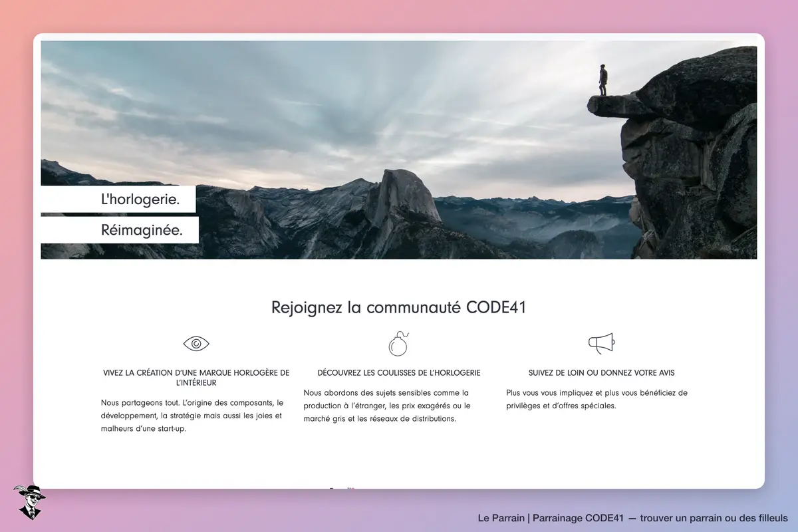Viewport: 798px width, 532px height.
Task: Click the paragraph starting "Nous abordons des sujets"
Action: pos(387,406)
